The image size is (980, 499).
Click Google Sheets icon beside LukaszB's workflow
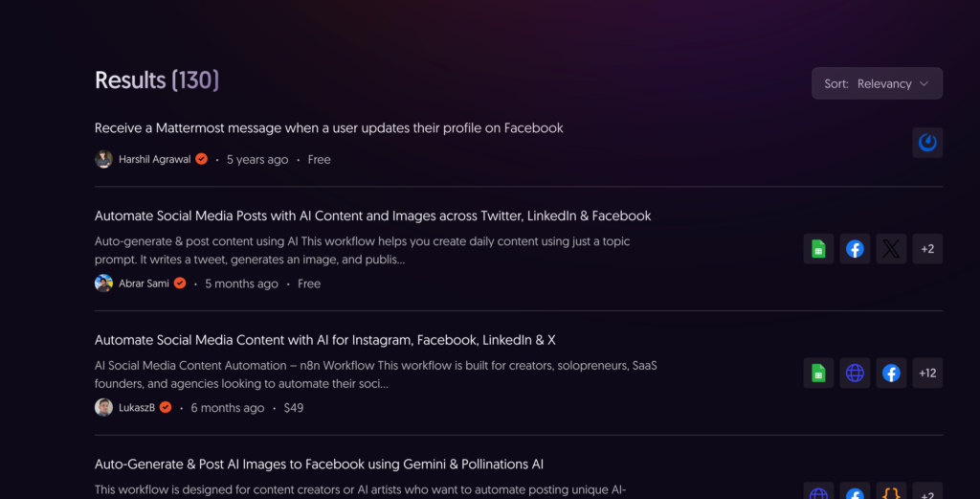818,373
